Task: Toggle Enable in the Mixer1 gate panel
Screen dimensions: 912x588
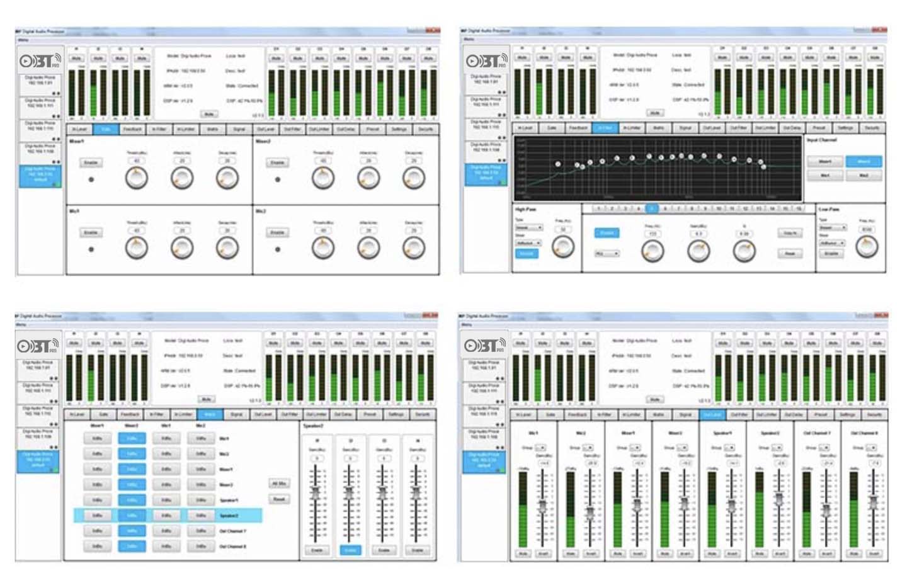Action: (91, 162)
